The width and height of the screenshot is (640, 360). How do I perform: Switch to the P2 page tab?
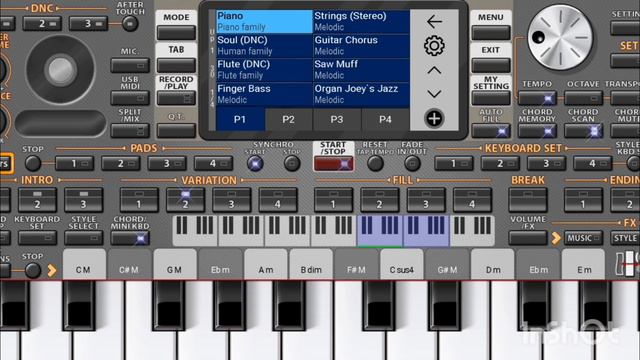click(x=289, y=120)
